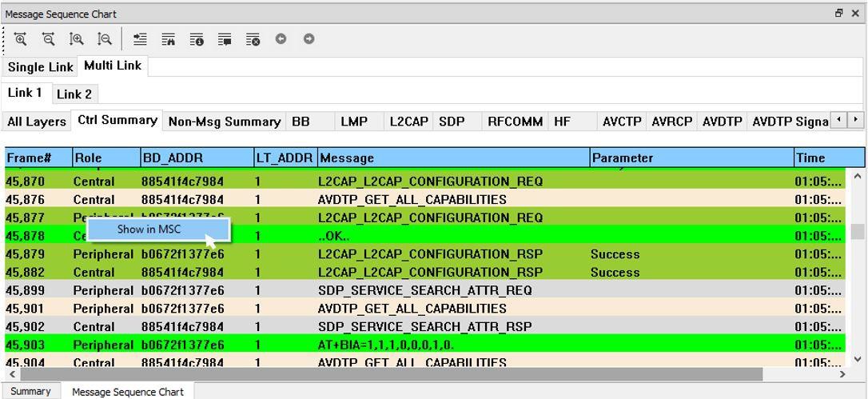Switch to the All Layers tab
This screenshot has width=868, height=399.
(37, 122)
